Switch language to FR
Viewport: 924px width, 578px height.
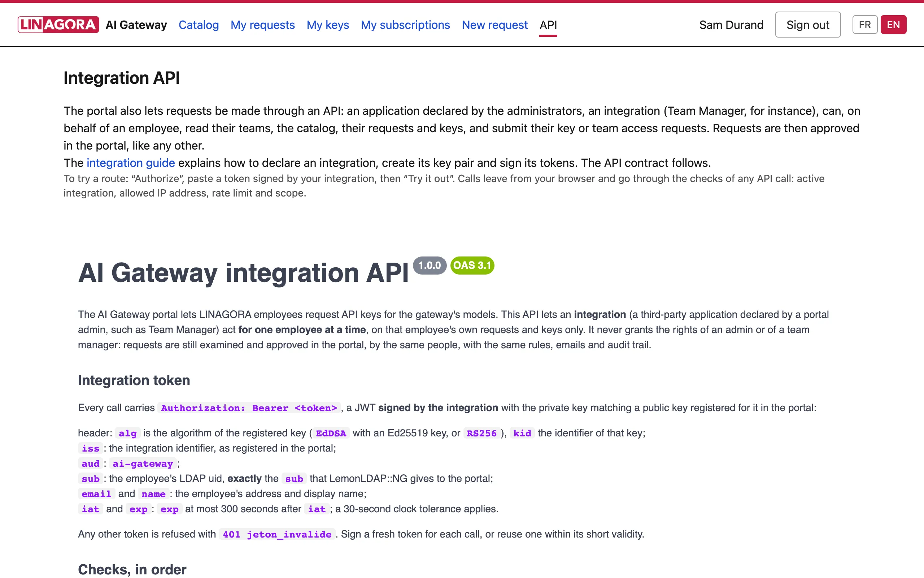[x=864, y=25]
